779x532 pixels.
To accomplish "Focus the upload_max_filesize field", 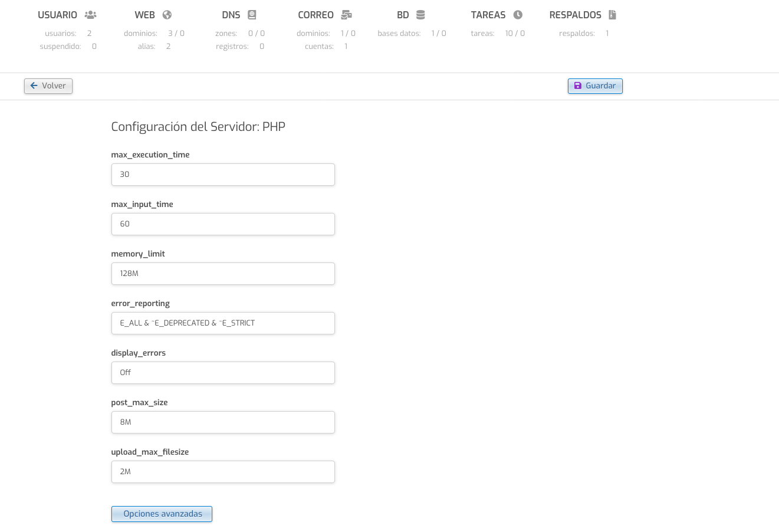I will click(x=223, y=472).
